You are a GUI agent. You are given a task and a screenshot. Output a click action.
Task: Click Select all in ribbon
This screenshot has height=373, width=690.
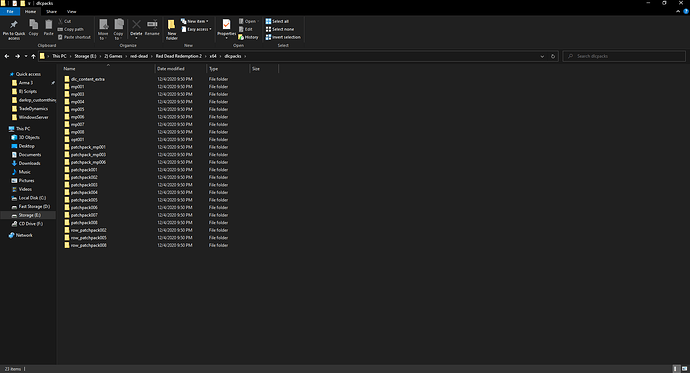coord(277,21)
